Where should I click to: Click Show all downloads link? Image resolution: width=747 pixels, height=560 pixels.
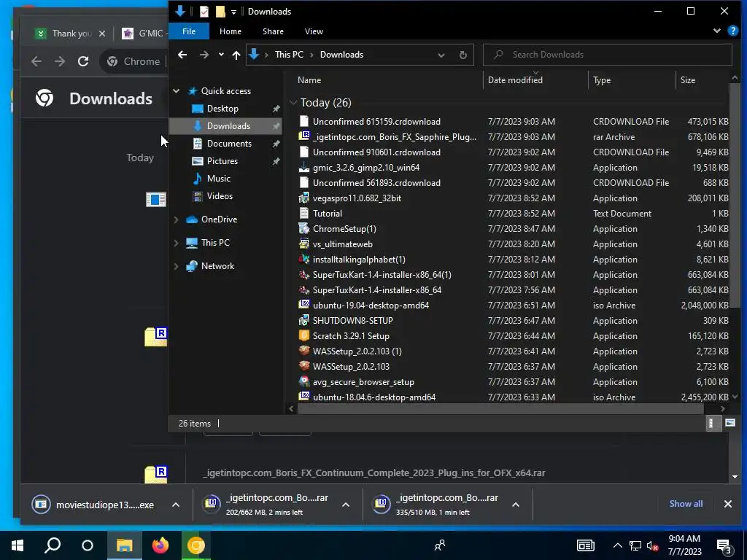click(686, 504)
